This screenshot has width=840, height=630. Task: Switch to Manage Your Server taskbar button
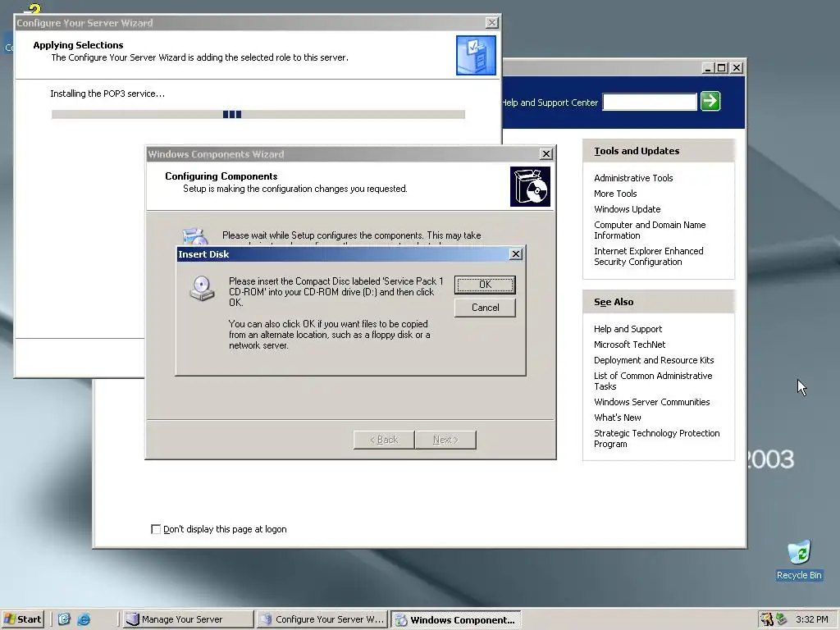tap(188, 619)
